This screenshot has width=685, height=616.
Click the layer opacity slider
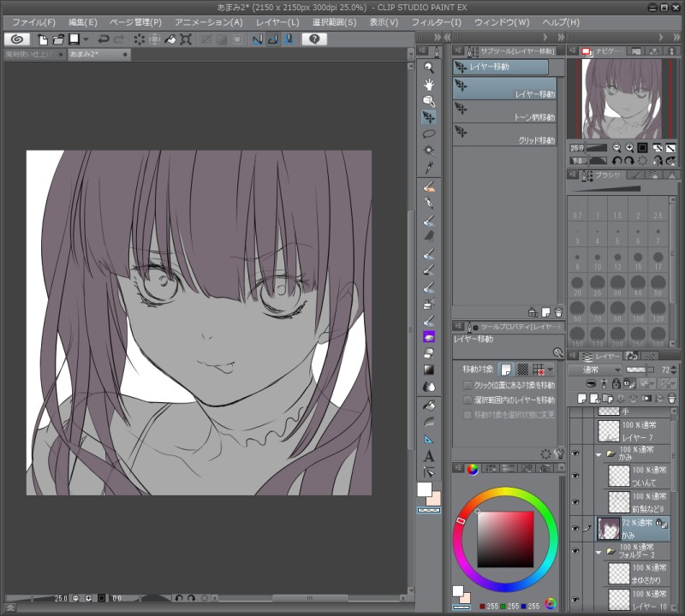click(x=640, y=370)
